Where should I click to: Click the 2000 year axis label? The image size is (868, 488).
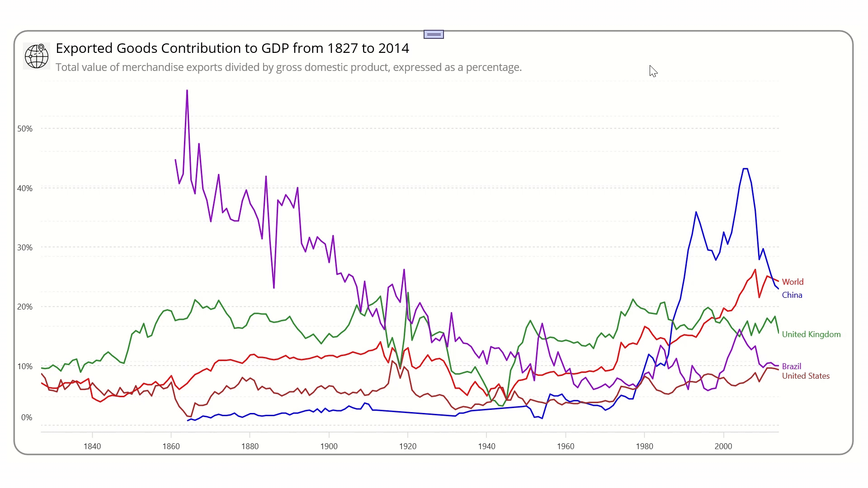tap(723, 446)
